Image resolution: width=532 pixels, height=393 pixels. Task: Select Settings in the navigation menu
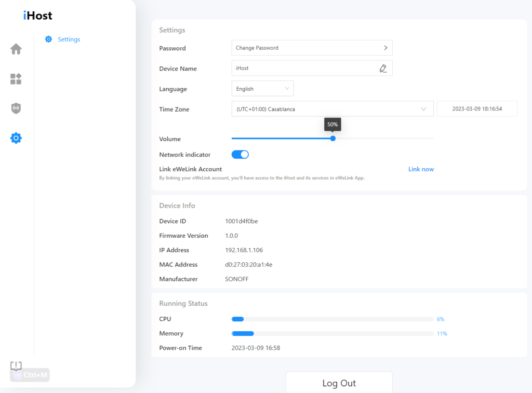tap(69, 39)
